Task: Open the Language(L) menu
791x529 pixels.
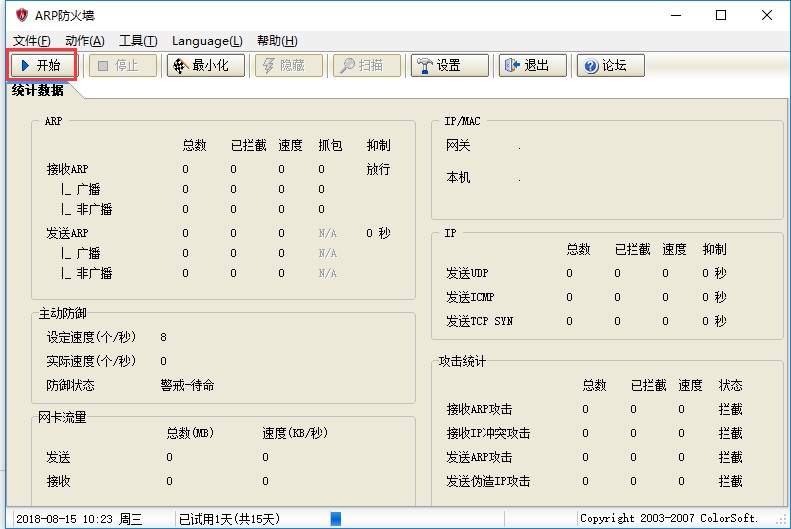Action: (207, 41)
